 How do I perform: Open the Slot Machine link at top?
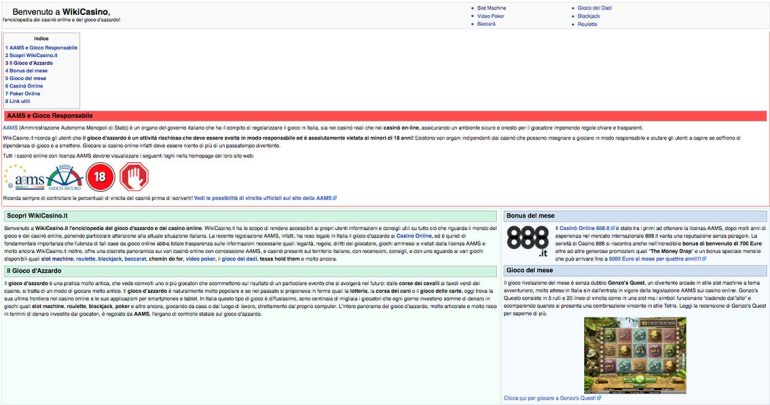click(x=491, y=8)
